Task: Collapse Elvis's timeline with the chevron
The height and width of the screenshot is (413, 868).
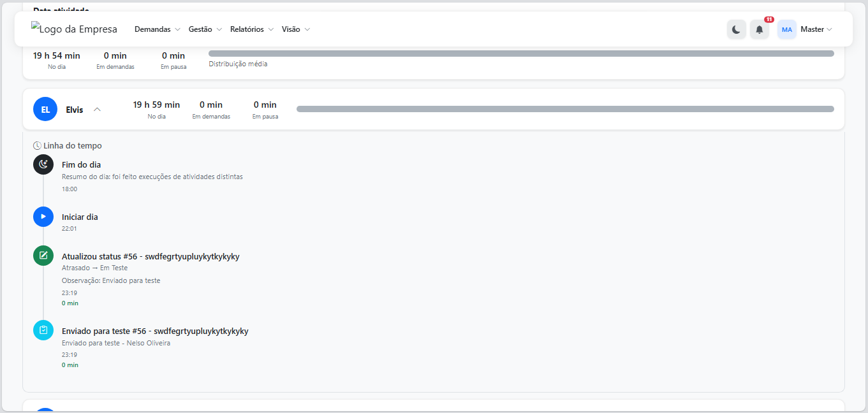Action: point(97,110)
